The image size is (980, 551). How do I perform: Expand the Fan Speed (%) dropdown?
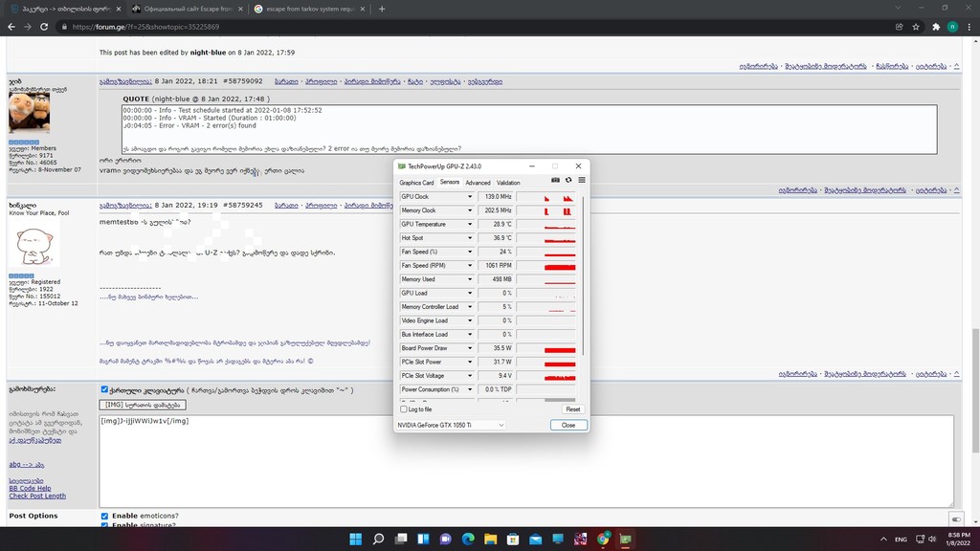[469, 252]
